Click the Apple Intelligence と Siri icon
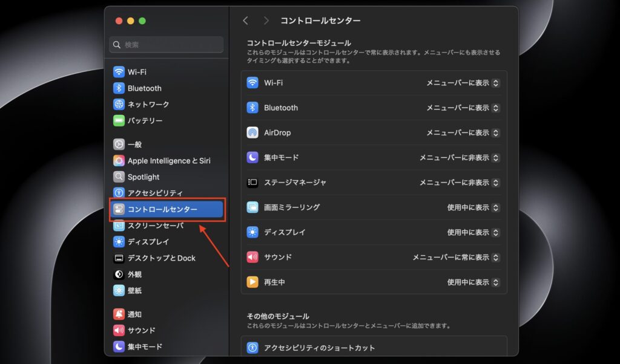The height and width of the screenshot is (364, 620). coord(119,161)
